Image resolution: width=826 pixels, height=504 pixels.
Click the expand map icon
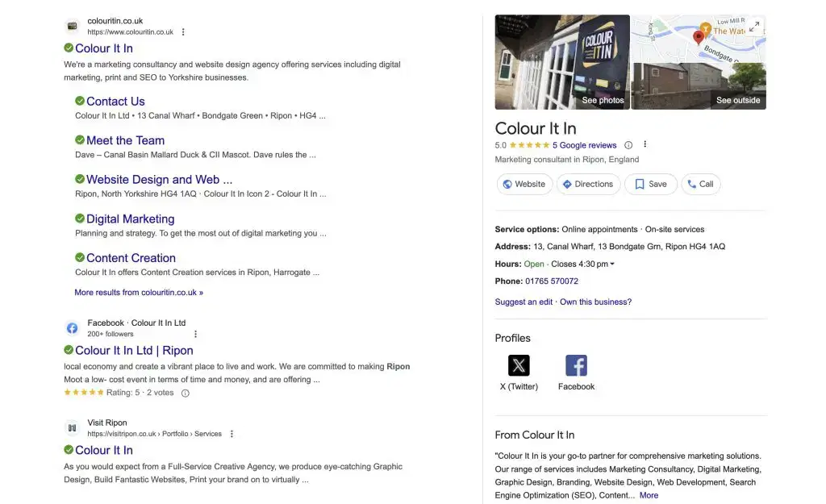coord(753,27)
